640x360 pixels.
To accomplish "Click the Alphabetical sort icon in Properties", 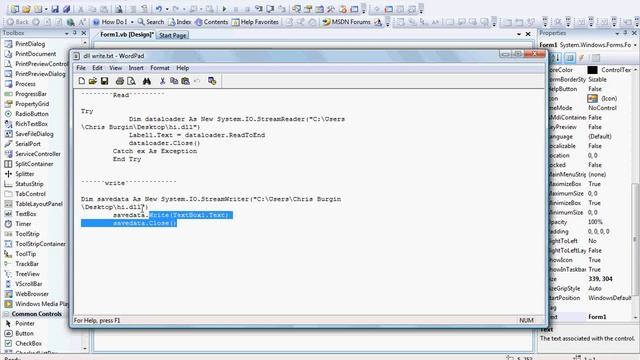I will tap(556, 58).
